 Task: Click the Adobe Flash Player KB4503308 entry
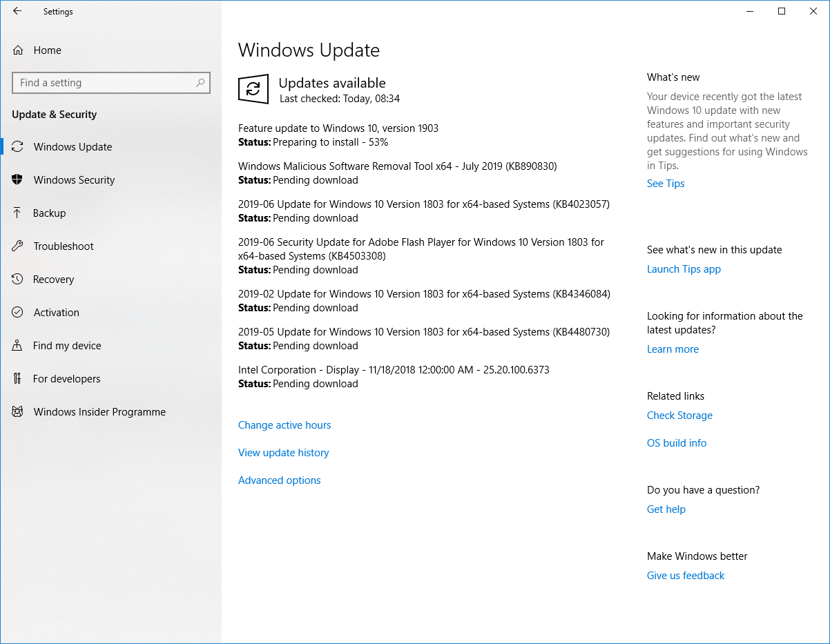click(x=421, y=249)
